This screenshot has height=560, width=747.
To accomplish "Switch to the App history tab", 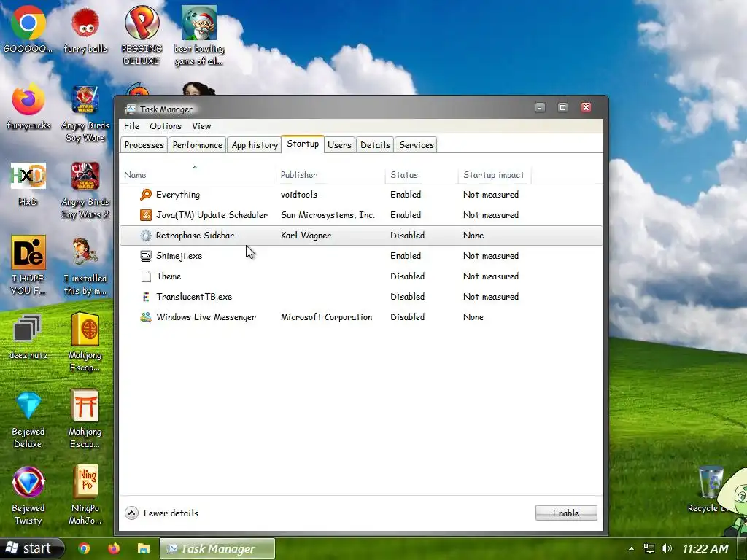I will tap(255, 145).
